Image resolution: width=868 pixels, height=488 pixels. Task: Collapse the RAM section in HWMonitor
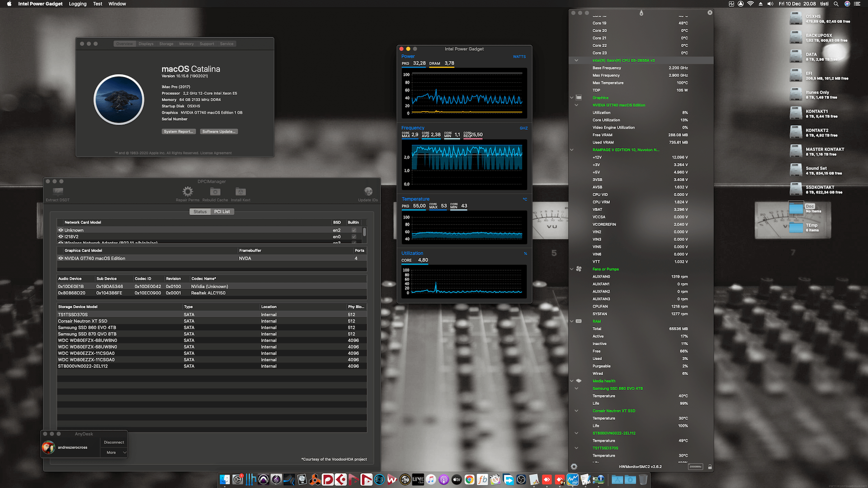pyautogui.click(x=572, y=321)
